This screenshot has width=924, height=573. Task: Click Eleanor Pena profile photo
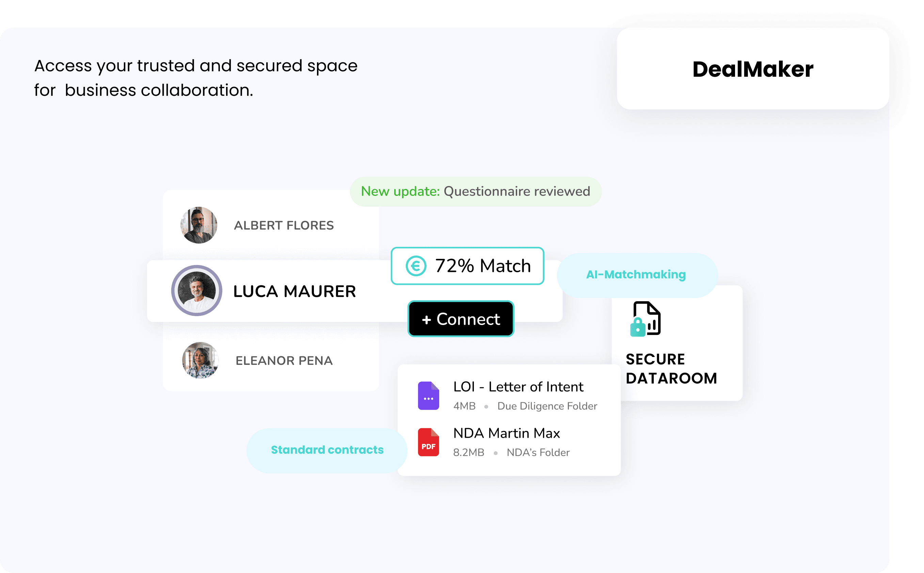point(200,360)
